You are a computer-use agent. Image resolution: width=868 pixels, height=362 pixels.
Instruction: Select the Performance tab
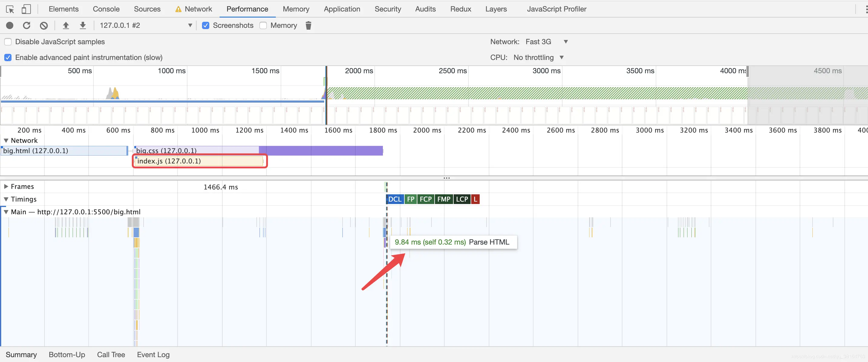(x=247, y=9)
